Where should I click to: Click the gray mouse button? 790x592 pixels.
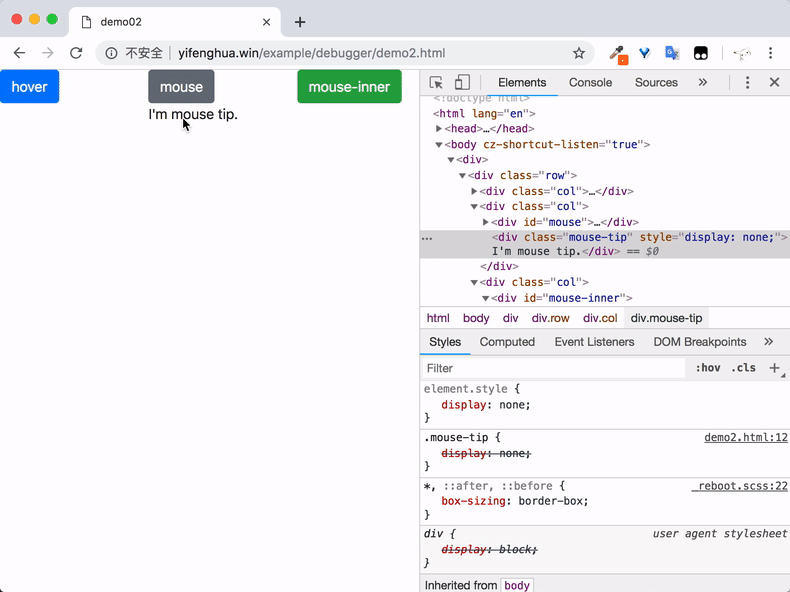point(181,87)
